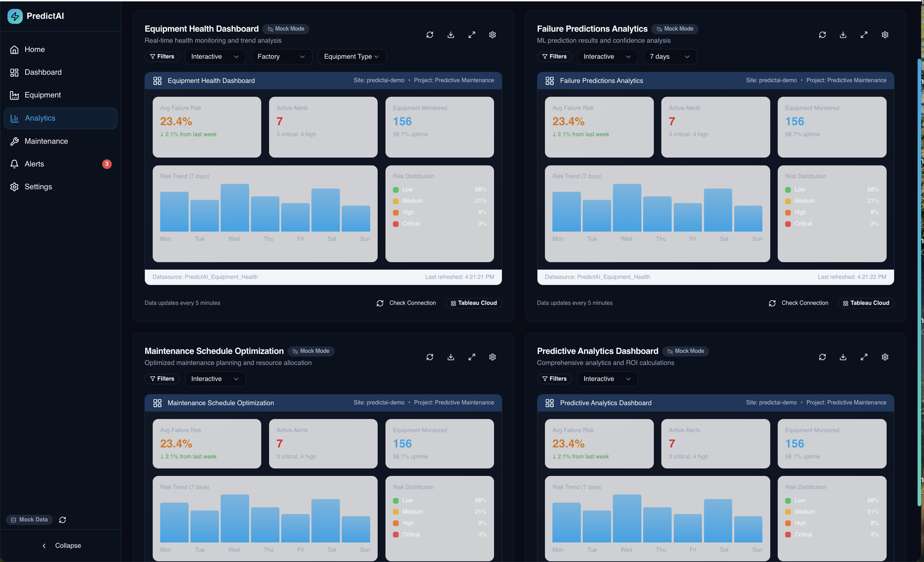Screen dimensions: 924x562
Task: Click Filters button in Failure Predictions panel
Action: 554,57
